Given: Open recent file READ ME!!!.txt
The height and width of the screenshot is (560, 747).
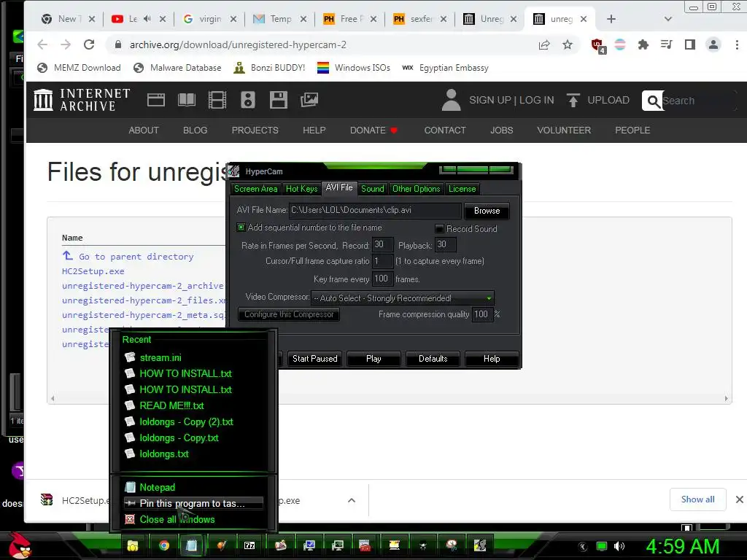Looking at the screenshot, I should tap(171, 405).
